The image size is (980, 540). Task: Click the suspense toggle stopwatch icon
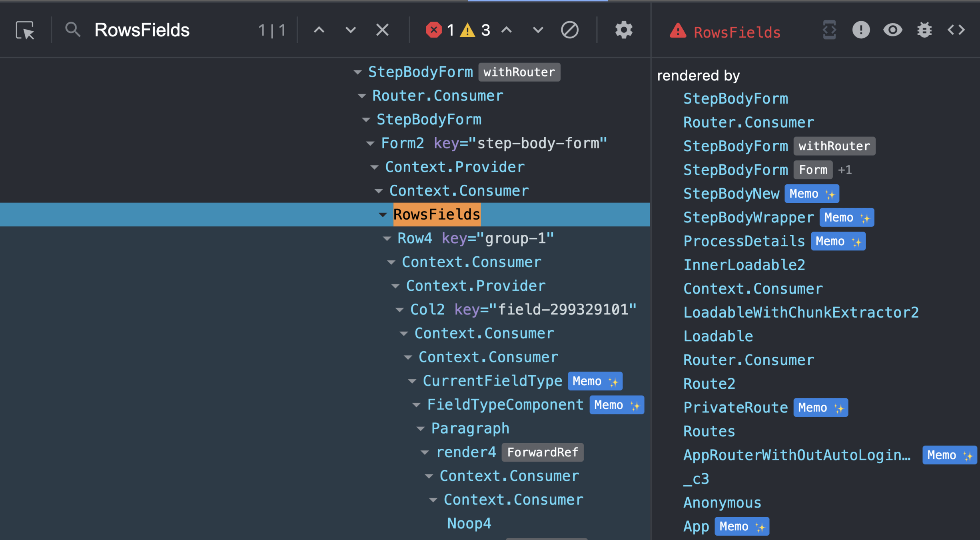tap(829, 30)
